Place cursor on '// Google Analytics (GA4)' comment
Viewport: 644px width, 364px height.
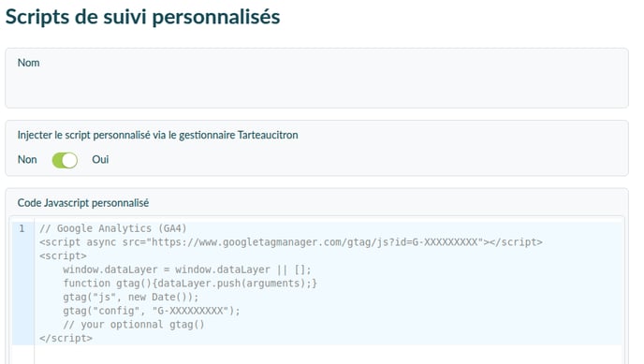point(113,228)
